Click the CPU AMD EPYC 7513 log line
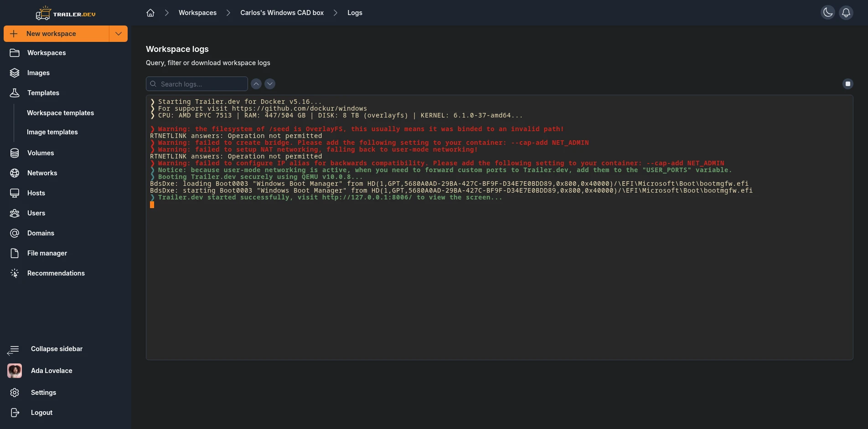The image size is (868, 429). [336, 115]
